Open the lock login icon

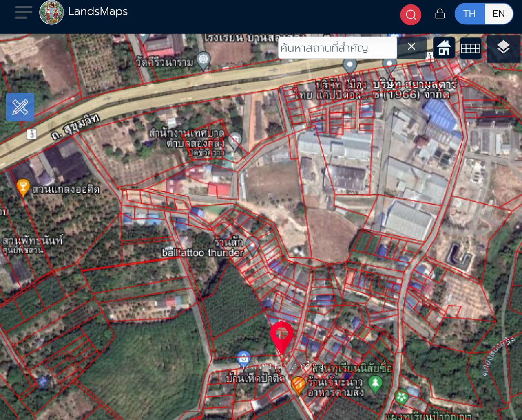(x=440, y=14)
